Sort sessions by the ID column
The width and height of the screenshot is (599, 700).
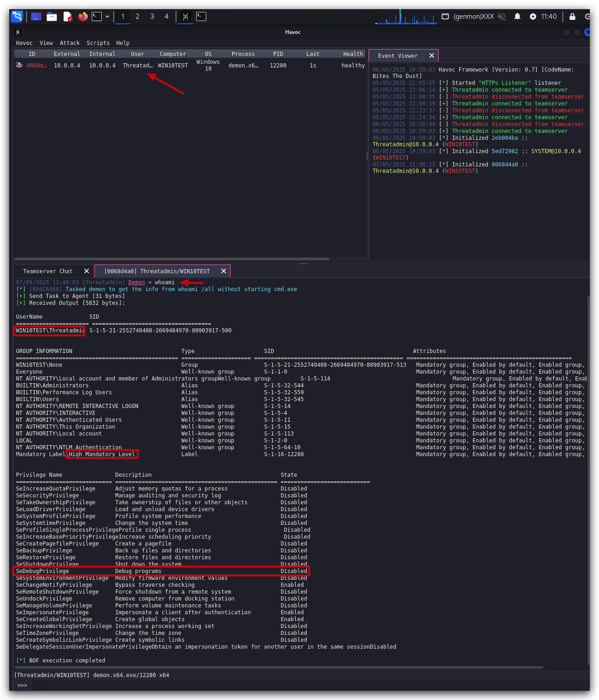pos(32,54)
